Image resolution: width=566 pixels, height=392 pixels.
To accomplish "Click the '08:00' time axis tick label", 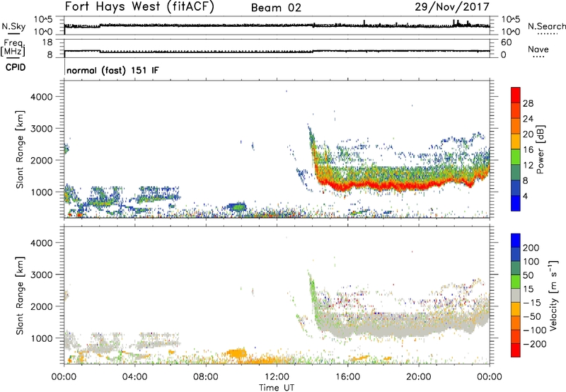I will 206,377.
